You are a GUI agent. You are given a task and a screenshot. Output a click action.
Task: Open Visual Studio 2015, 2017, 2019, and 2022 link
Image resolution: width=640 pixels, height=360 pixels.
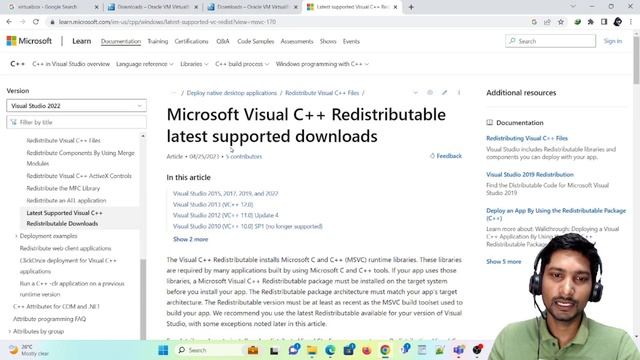(225, 193)
